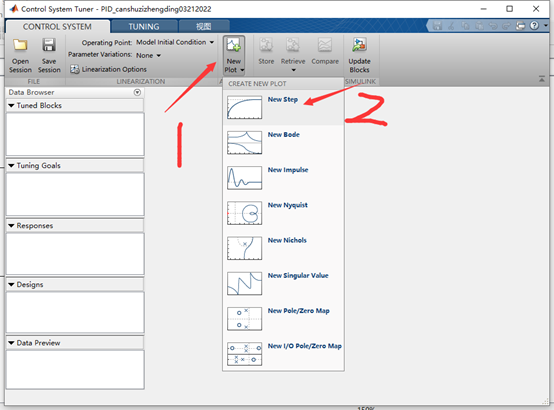Open the Data Browser options menu
The height and width of the screenshot is (410, 554).
pos(137,92)
